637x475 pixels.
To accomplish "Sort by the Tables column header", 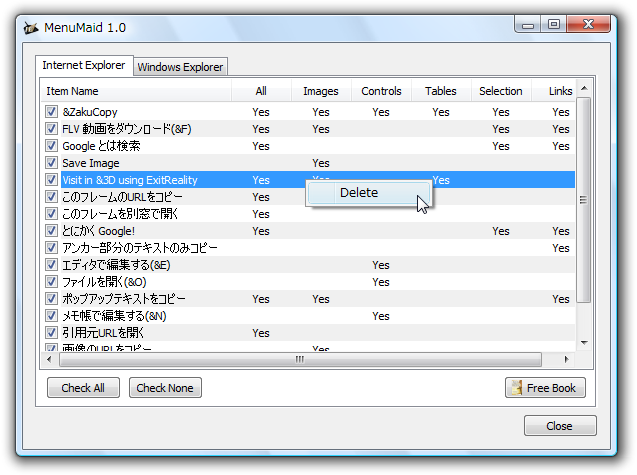I will 441,91.
